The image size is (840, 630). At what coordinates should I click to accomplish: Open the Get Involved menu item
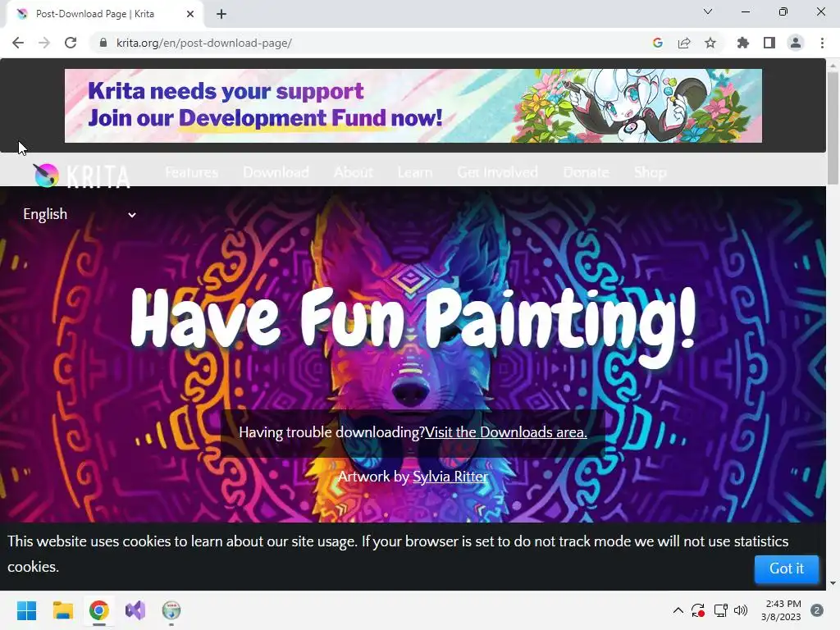click(x=498, y=172)
